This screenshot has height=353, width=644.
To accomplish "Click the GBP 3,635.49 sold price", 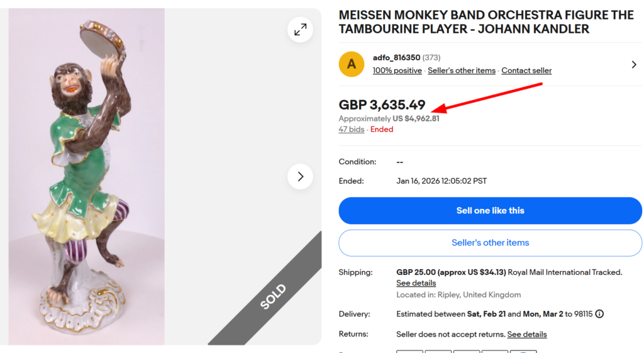I will click(382, 105).
